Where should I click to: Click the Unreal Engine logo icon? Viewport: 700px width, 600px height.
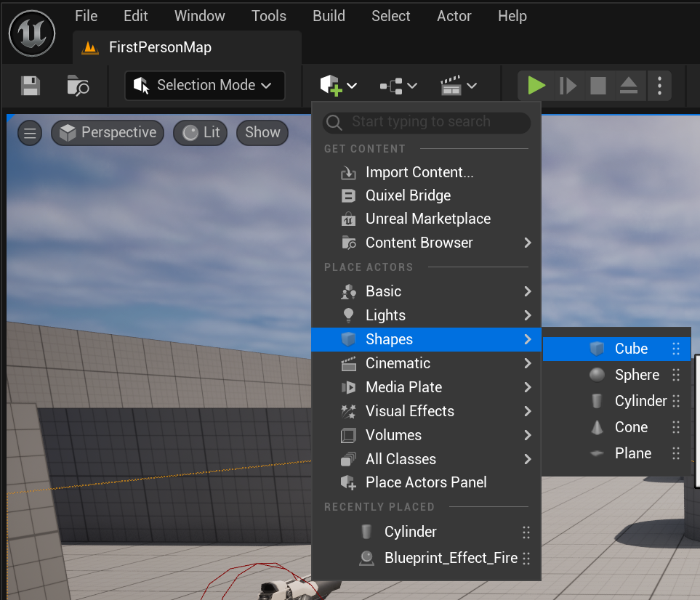point(32,33)
